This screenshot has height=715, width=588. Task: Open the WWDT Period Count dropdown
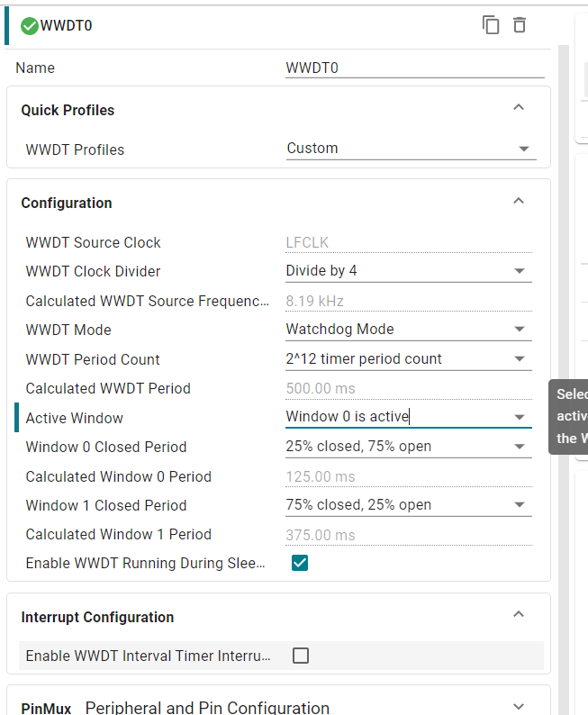[x=409, y=359]
